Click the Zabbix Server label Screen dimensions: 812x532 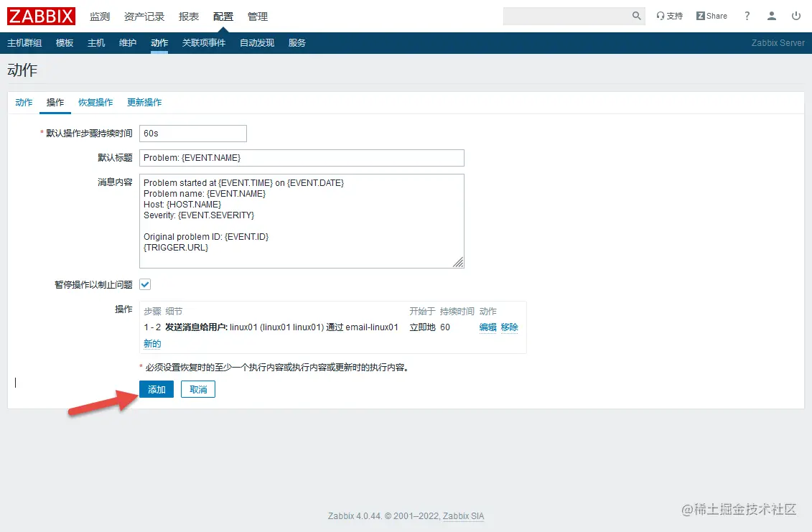click(778, 43)
